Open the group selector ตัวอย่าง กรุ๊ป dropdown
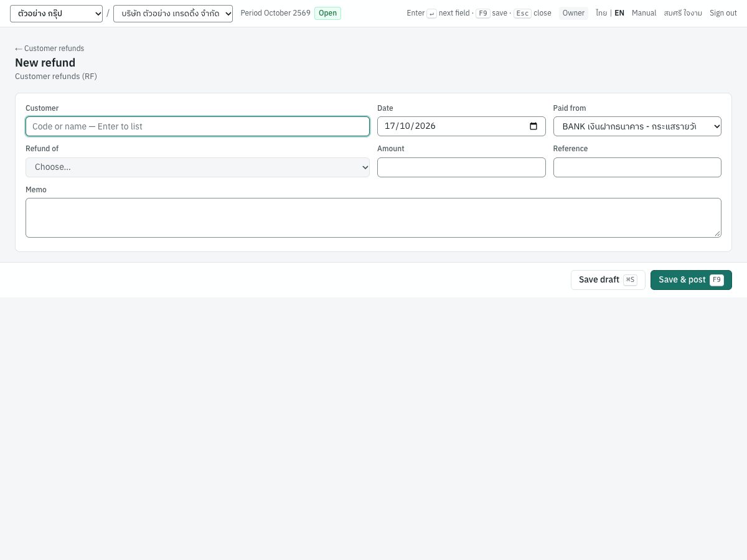 click(56, 14)
